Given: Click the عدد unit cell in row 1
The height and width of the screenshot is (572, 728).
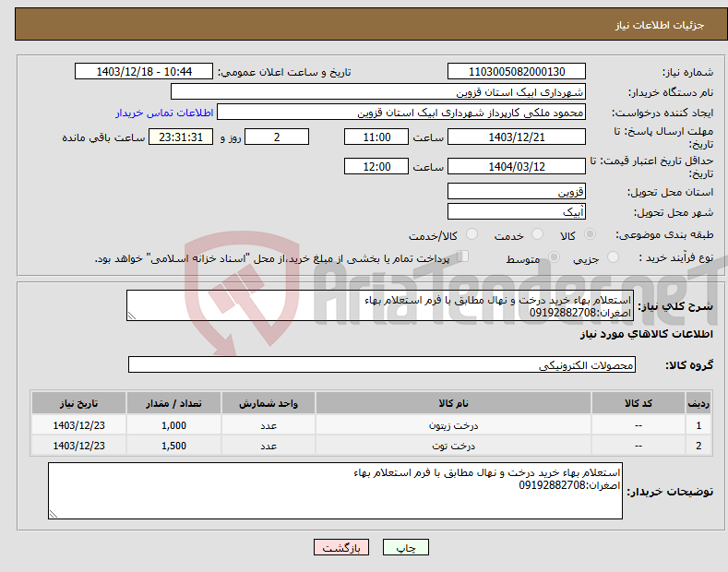Looking at the screenshot, I should [x=269, y=425].
